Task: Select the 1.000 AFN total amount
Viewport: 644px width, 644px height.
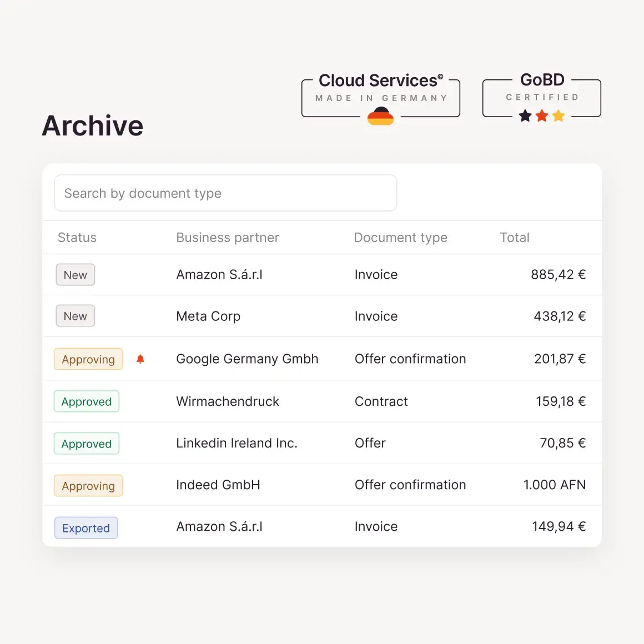Action: (554, 485)
